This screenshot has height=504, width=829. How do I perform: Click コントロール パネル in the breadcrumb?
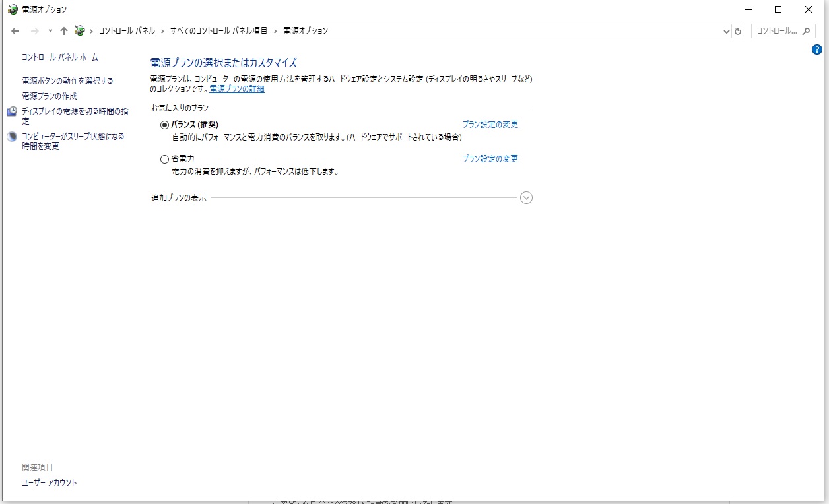click(x=127, y=31)
